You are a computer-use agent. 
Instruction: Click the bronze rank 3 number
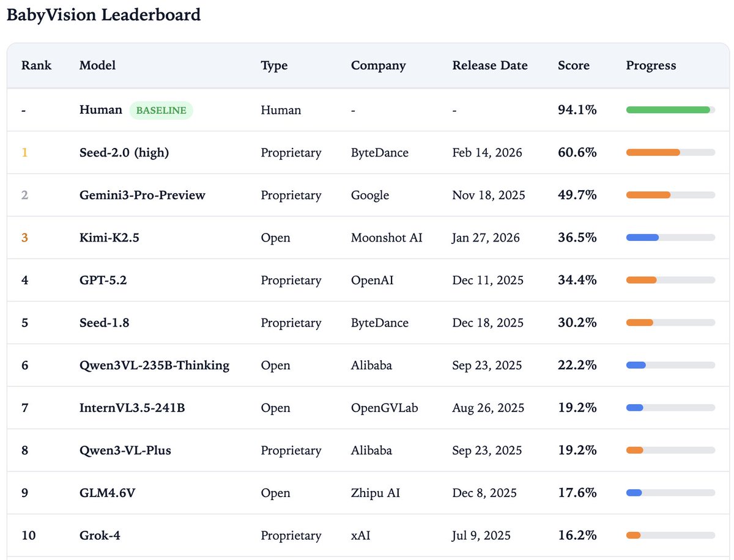25,238
